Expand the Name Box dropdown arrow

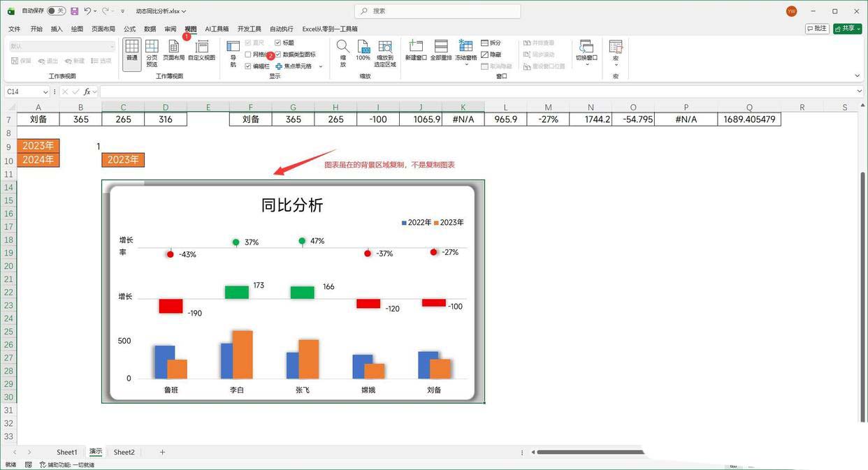point(46,92)
